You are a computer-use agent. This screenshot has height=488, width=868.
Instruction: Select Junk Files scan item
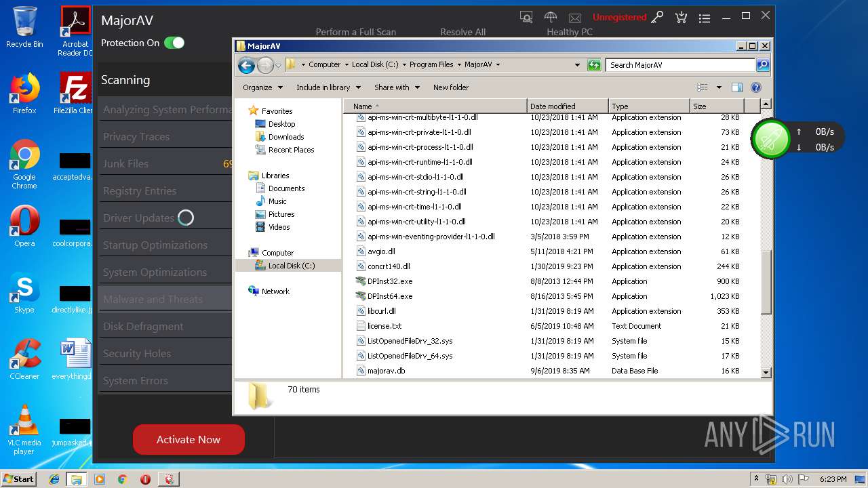pyautogui.click(x=165, y=164)
